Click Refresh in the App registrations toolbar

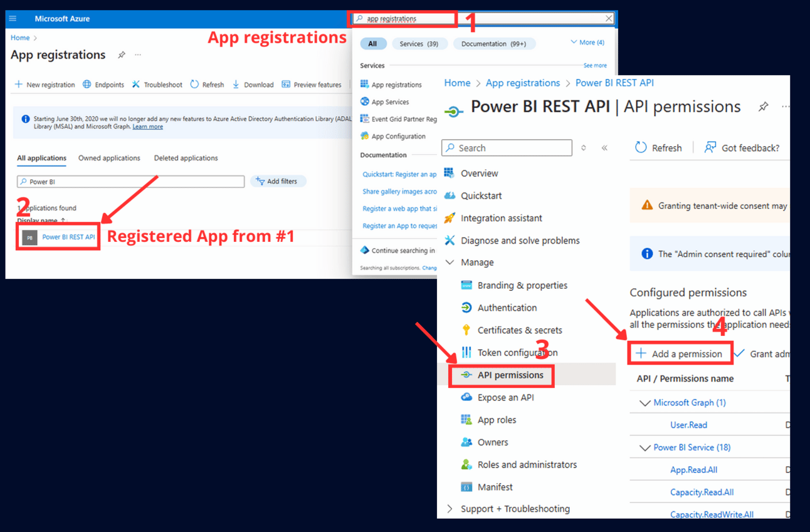click(x=207, y=85)
